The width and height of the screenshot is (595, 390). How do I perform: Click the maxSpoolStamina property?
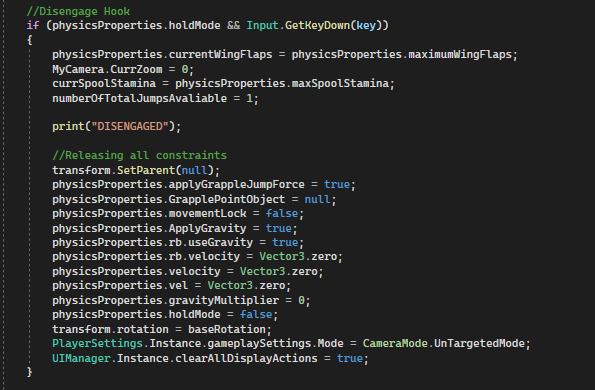[340, 83]
